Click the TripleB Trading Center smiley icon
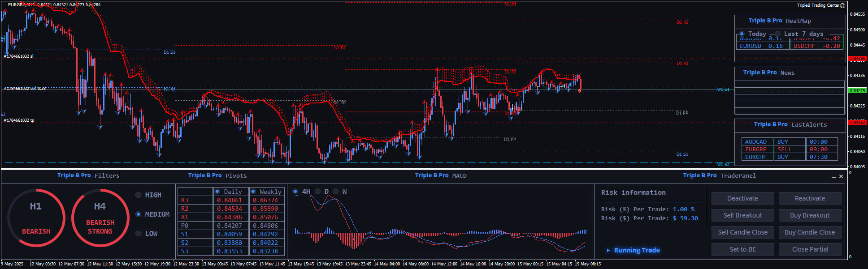This screenshot has width=868, height=269. coord(842,5)
